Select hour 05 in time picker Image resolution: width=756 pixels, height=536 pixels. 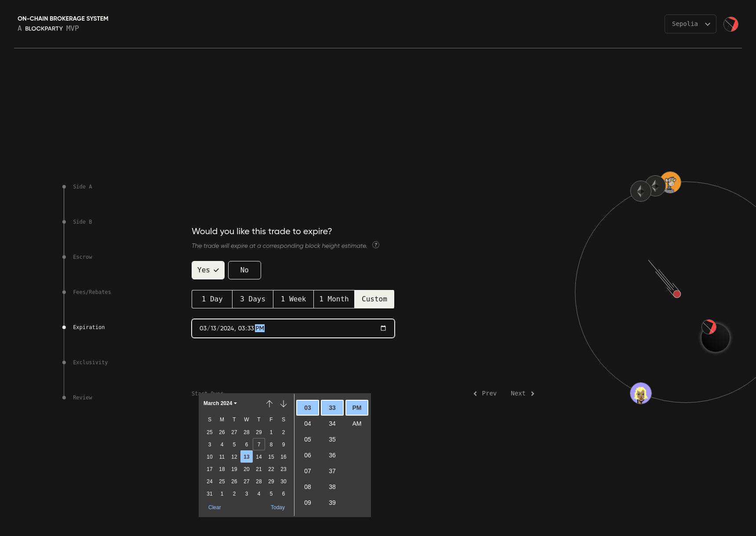click(x=308, y=439)
